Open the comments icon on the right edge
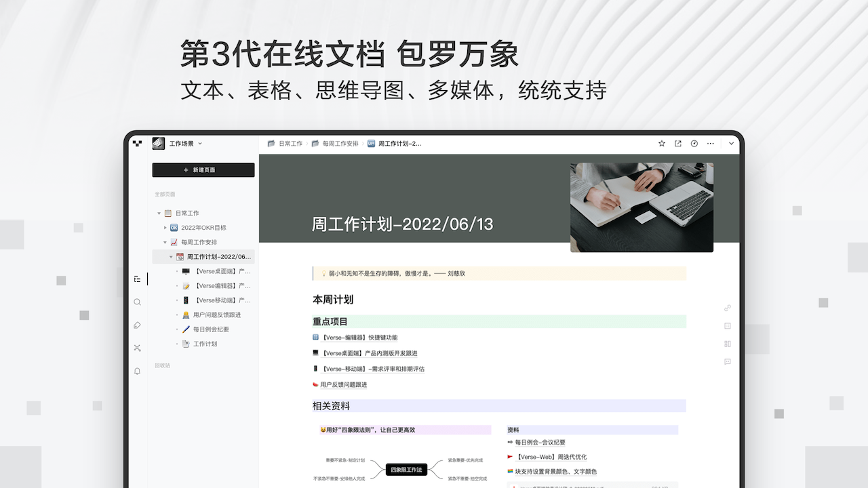 [727, 361]
